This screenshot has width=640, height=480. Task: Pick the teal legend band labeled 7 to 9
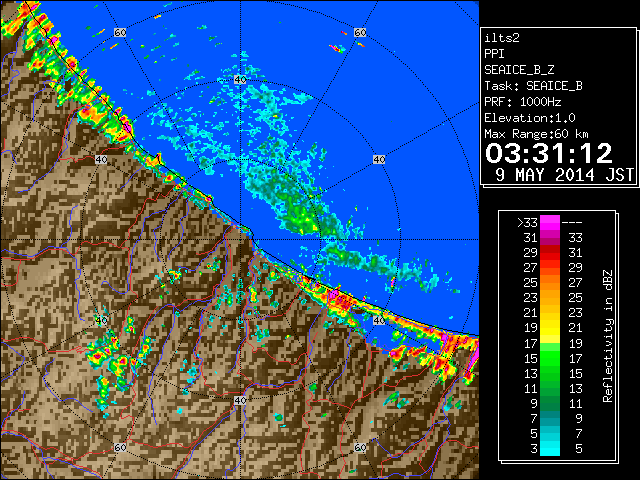[x=550, y=418]
